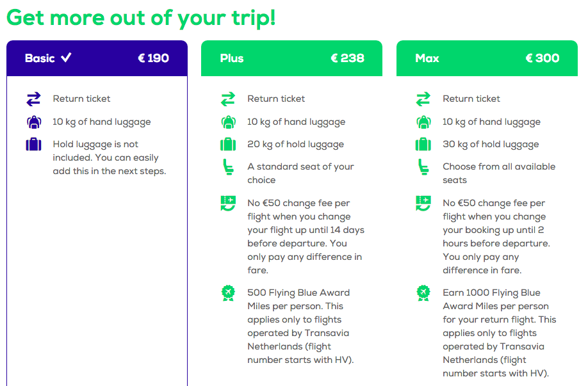
Task: Click the Basic hold luggage suitcase icon
Action: pyautogui.click(x=33, y=145)
